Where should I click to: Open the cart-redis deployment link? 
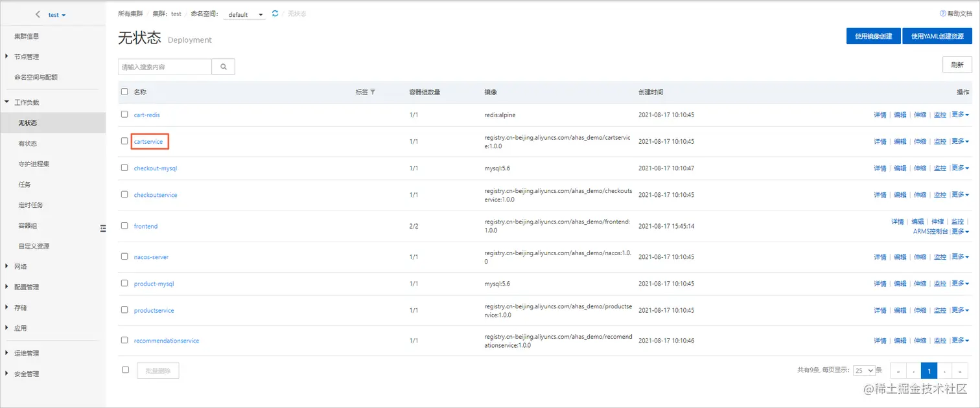click(x=146, y=115)
